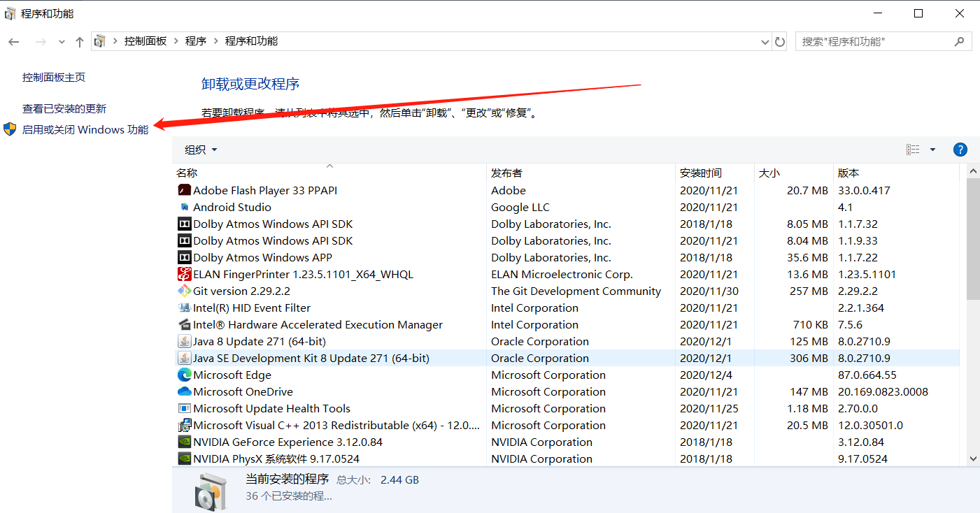The image size is (980, 513).
Task: Click the Microsoft Edge program icon
Action: [184, 375]
